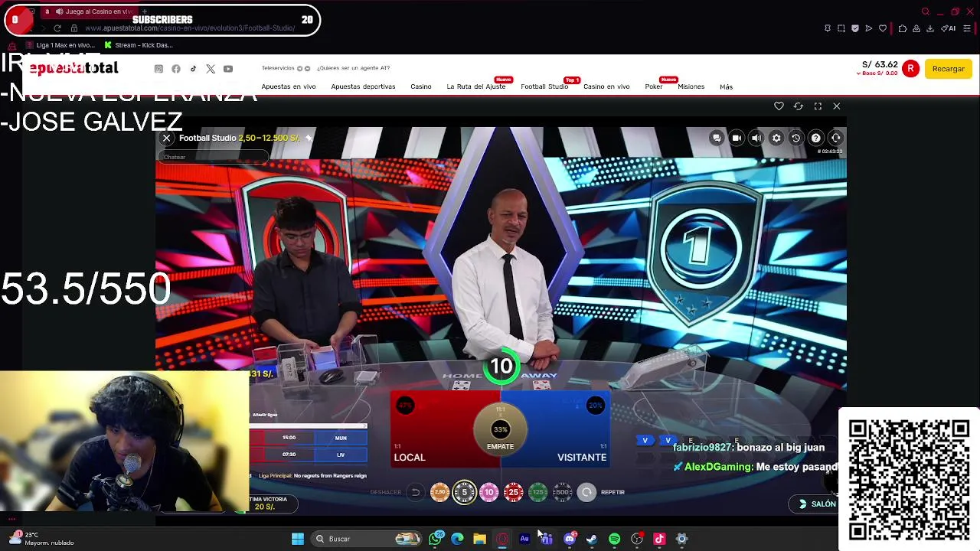Open the TikTok social icon in header
This screenshot has width=980, height=551.
click(x=193, y=69)
